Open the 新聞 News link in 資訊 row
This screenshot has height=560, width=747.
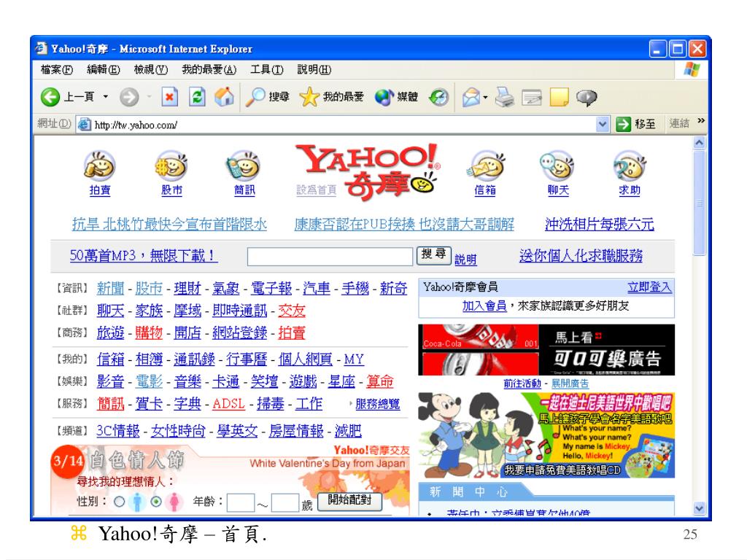click(110, 288)
